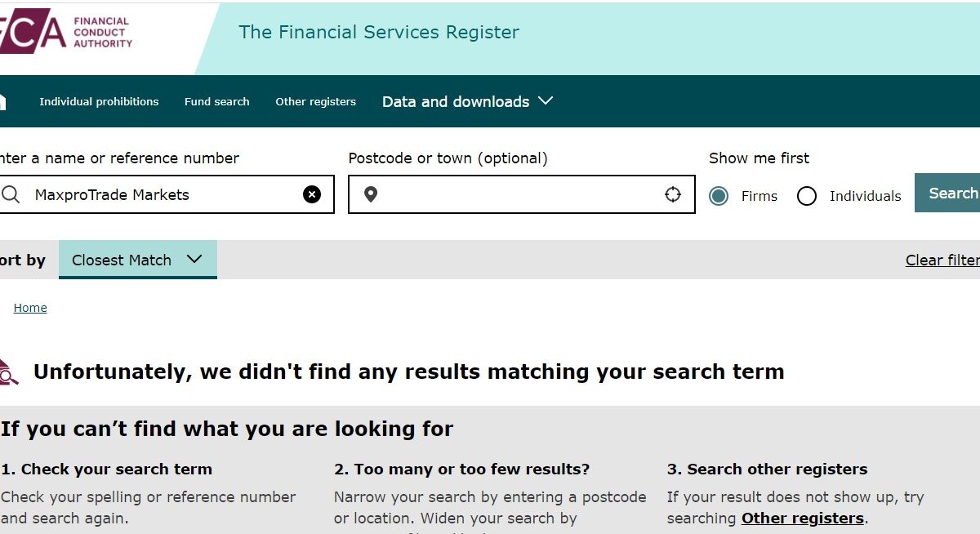Open Individual prohibitions in the navigation bar
This screenshot has width=980, height=534.
(99, 102)
